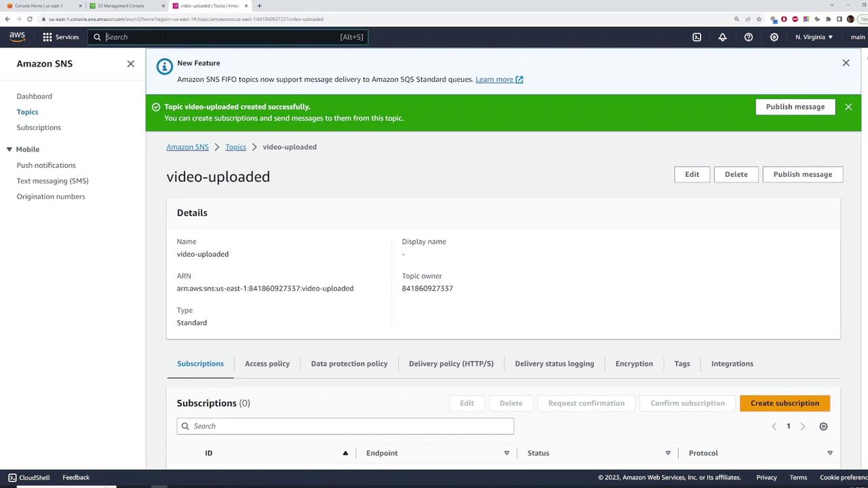Open the Terms footer link
868x488 pixels.
click(798, 477)
